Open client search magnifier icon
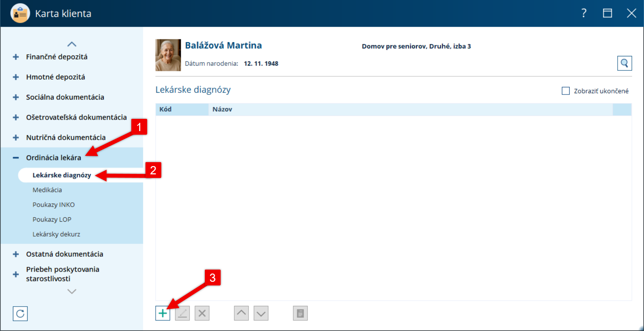The width and height of the screenshot is (644, 331). [x=624, y=63]
